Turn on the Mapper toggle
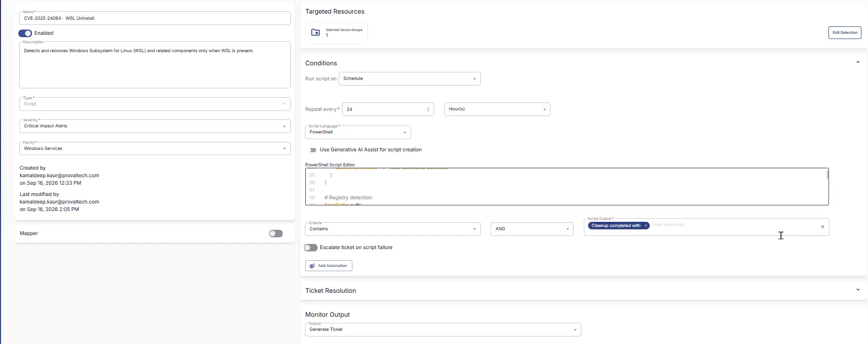 276,234
